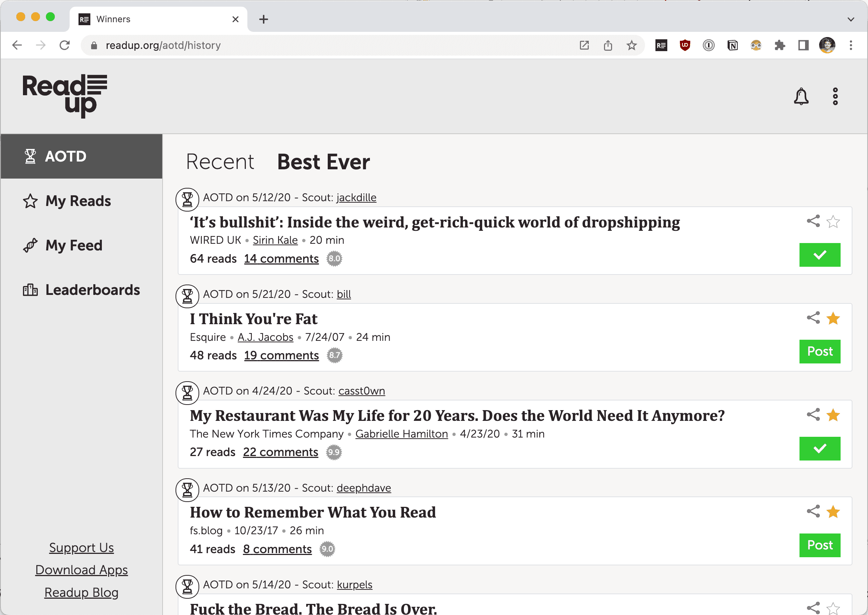The width and height of the screenshot is (868, 615).
Task: Click the AOTD trophy icon in sidebar
Action: tap(31, 156)
